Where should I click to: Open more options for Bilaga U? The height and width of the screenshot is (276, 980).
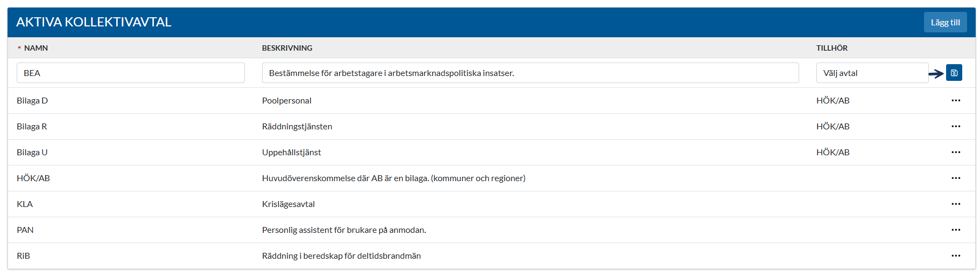[955, 153]
